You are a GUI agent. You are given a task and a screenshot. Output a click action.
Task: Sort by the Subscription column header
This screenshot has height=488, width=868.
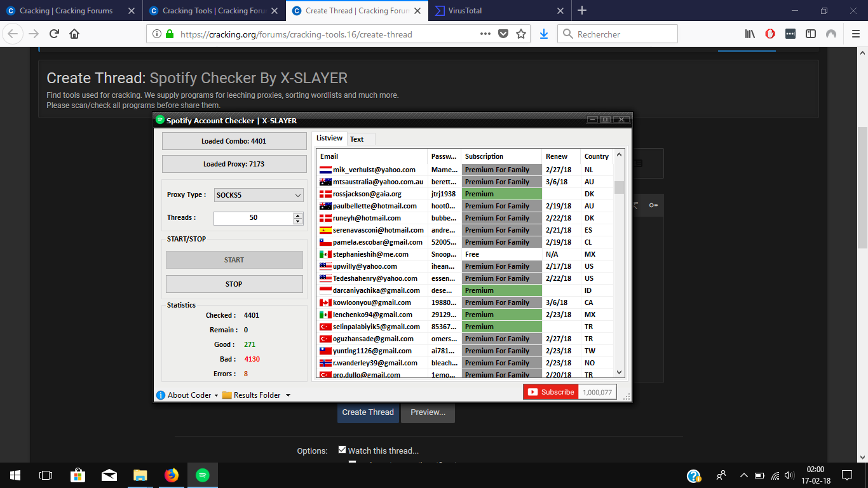[501, 156]
